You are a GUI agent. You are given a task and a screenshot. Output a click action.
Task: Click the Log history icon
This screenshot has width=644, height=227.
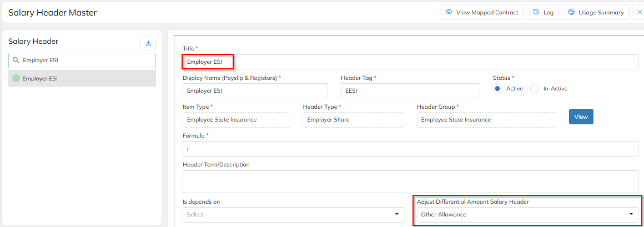point(536,12)
